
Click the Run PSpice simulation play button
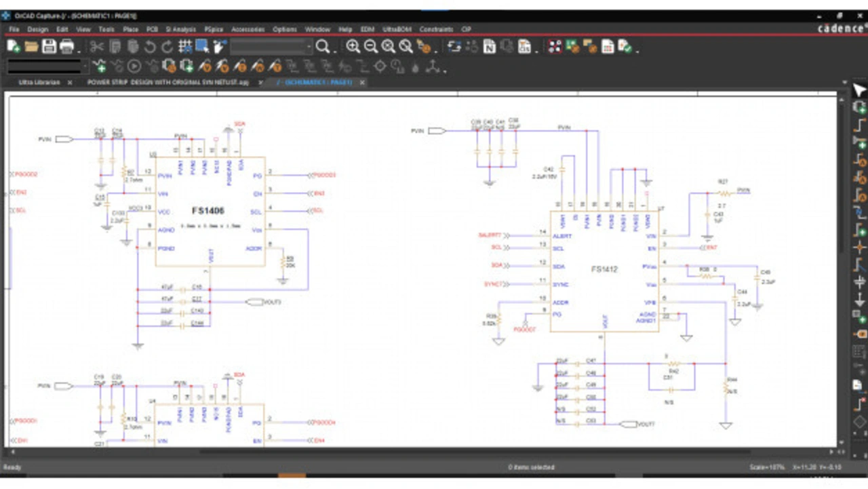coord(134,66)
